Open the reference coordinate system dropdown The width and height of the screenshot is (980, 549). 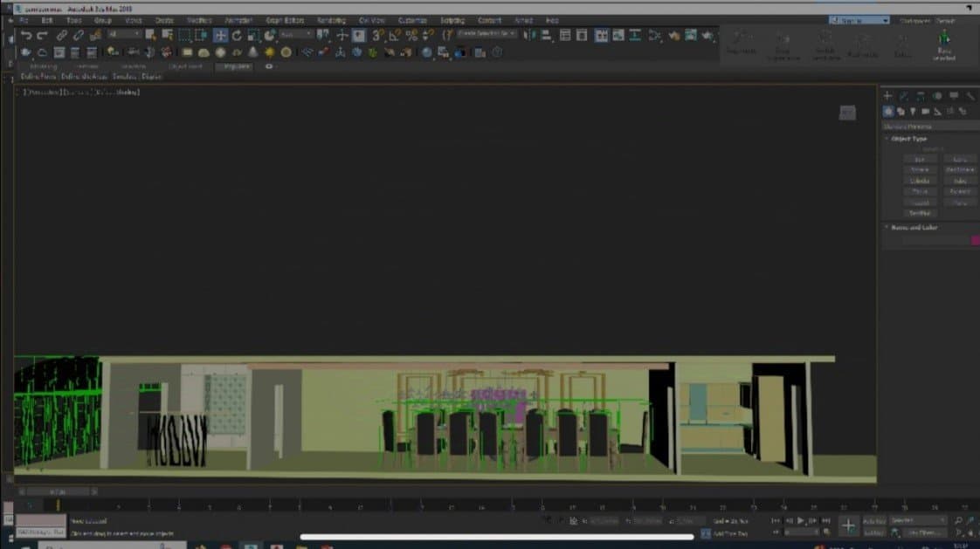[x=296, y=34]
